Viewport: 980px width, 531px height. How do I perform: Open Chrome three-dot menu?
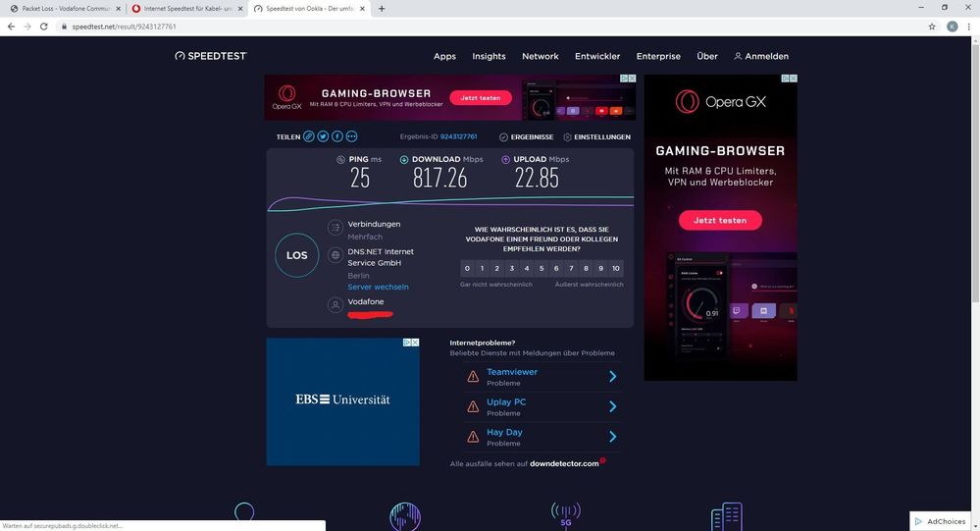[x=969, y=27]
